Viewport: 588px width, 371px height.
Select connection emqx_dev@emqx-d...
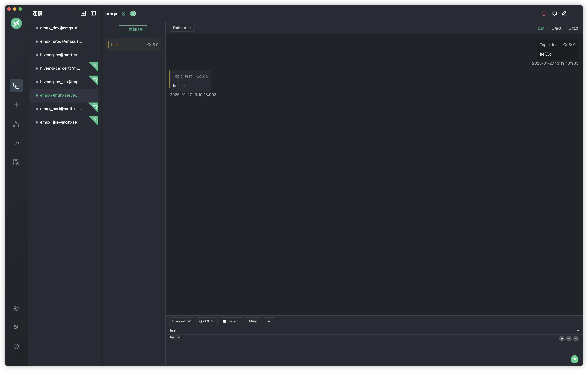point(64,28)
